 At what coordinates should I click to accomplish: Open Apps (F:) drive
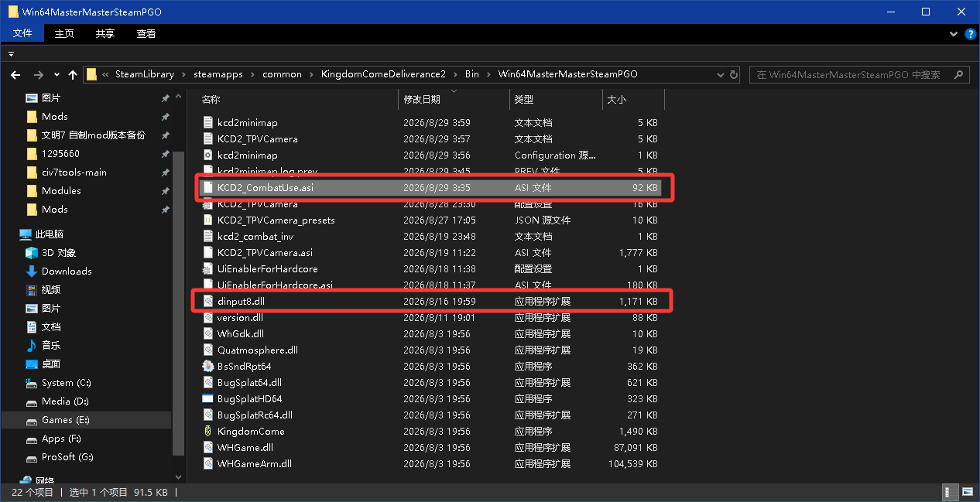click(61, 438)
